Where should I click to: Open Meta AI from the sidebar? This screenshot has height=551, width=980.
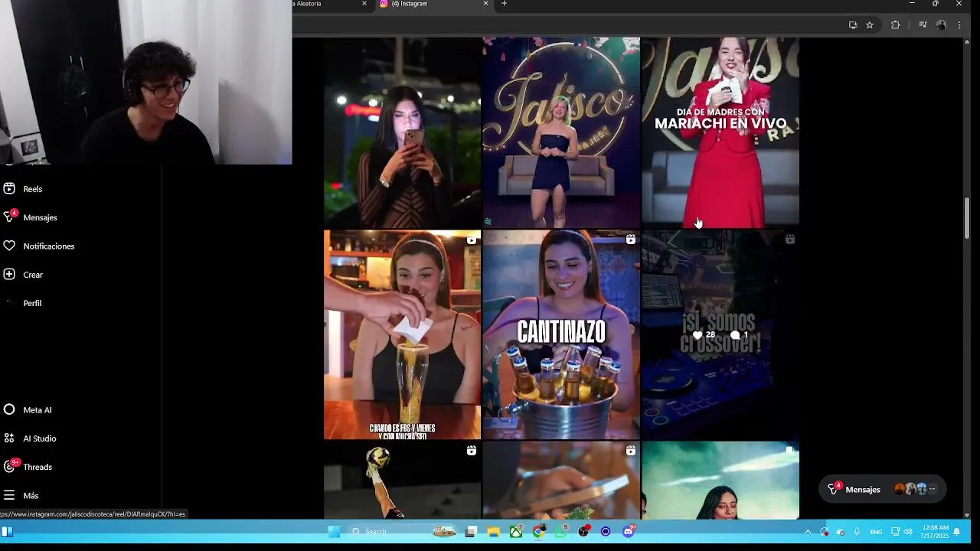[x=28, y=409]
